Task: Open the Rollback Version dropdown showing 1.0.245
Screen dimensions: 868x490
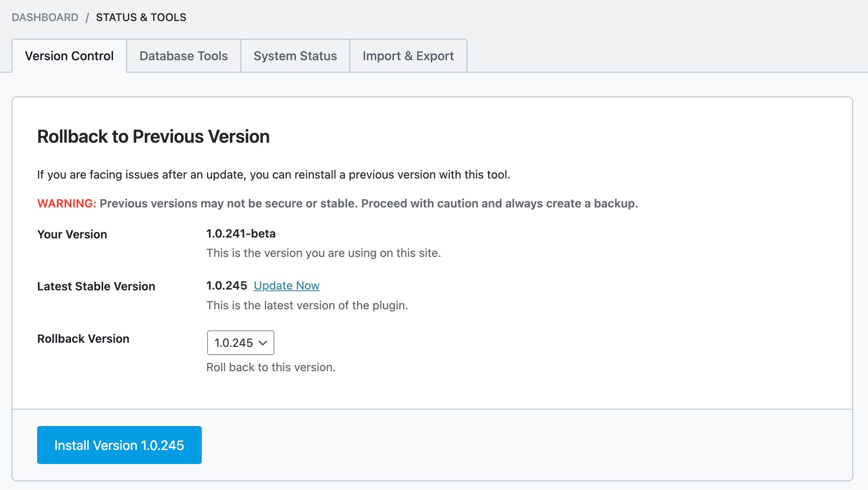Action: point(234,343)
